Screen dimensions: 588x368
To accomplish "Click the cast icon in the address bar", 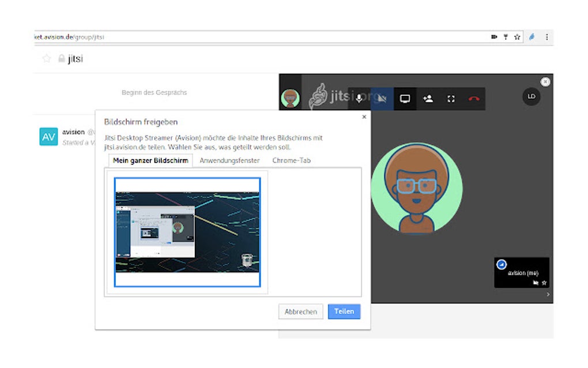I will pyautogui.click(x=493, y=36).
